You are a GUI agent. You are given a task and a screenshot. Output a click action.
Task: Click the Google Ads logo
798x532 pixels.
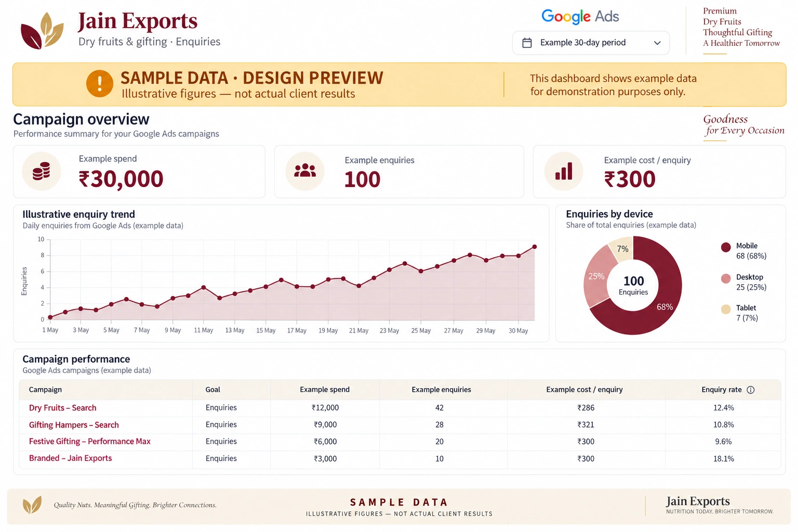tap(580, 17)
